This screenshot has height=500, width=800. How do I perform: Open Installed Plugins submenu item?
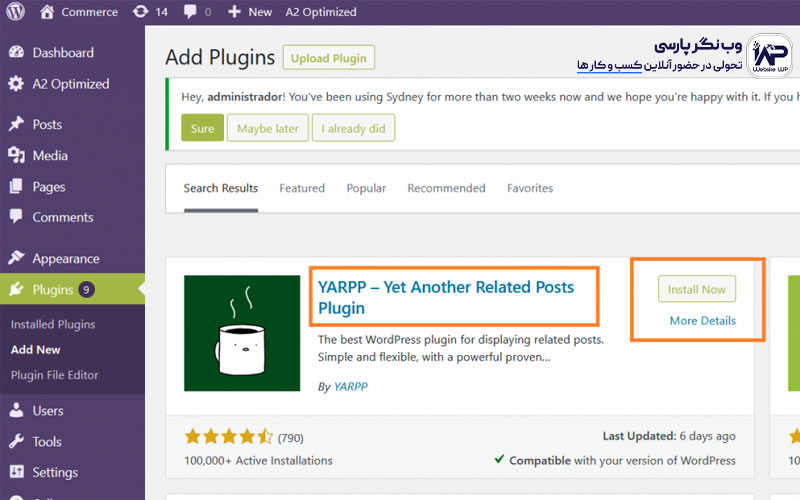pos(53,325)
